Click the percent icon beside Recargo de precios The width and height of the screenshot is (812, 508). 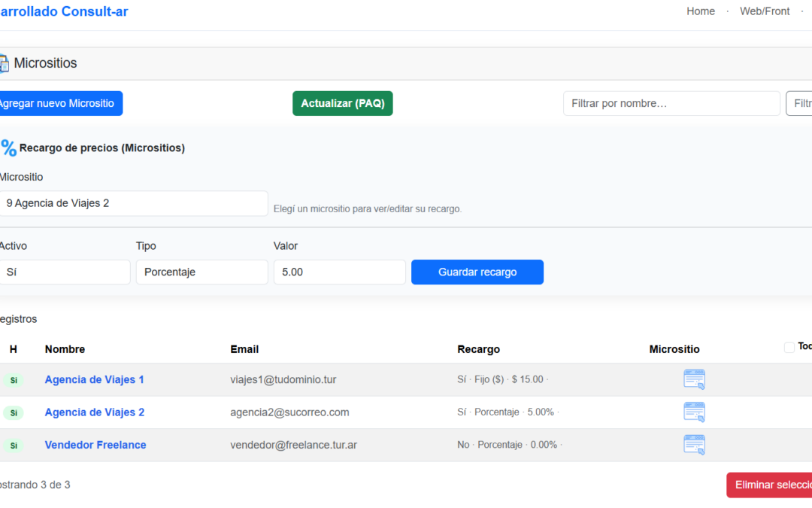click(8, 148)
